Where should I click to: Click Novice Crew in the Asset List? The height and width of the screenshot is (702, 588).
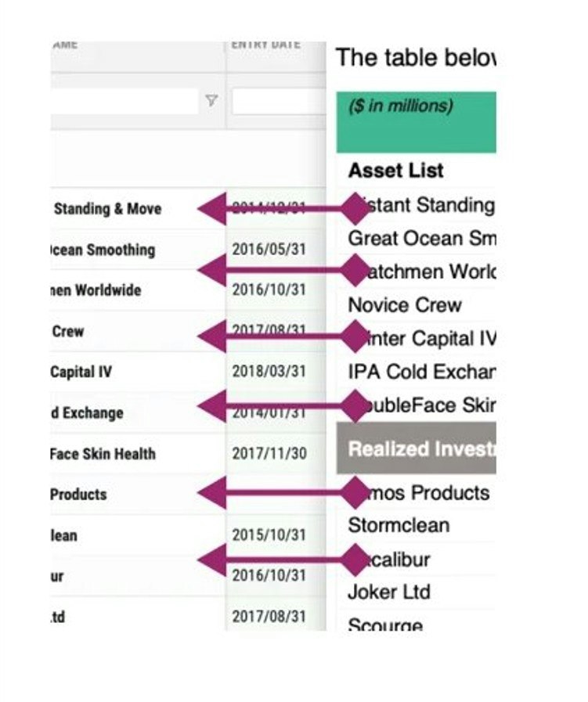point(405,305)
